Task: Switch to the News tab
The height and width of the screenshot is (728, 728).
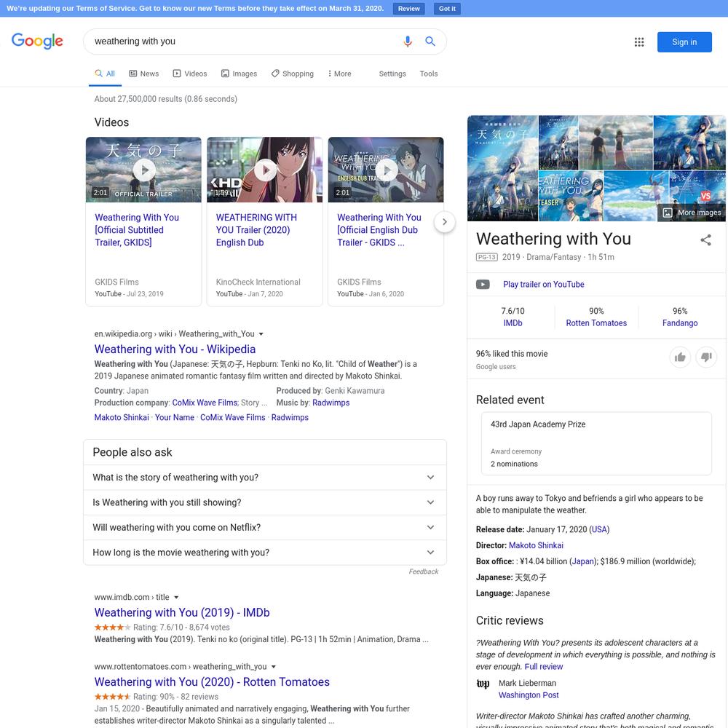Action: pos(144,74)
